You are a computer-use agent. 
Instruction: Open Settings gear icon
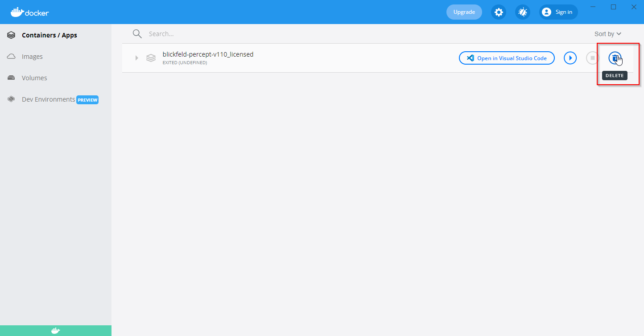[499, 12]
